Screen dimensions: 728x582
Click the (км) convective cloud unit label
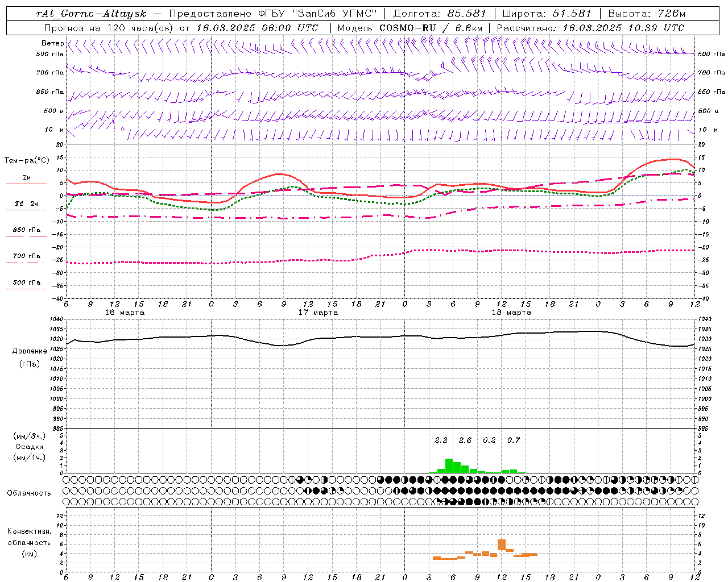(29, 554)
